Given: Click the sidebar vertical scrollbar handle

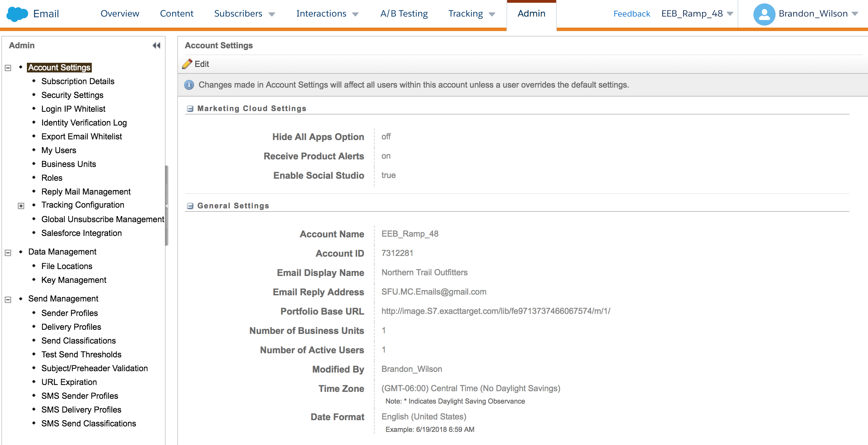Looking at the screenshot, I should pos(167,206).
